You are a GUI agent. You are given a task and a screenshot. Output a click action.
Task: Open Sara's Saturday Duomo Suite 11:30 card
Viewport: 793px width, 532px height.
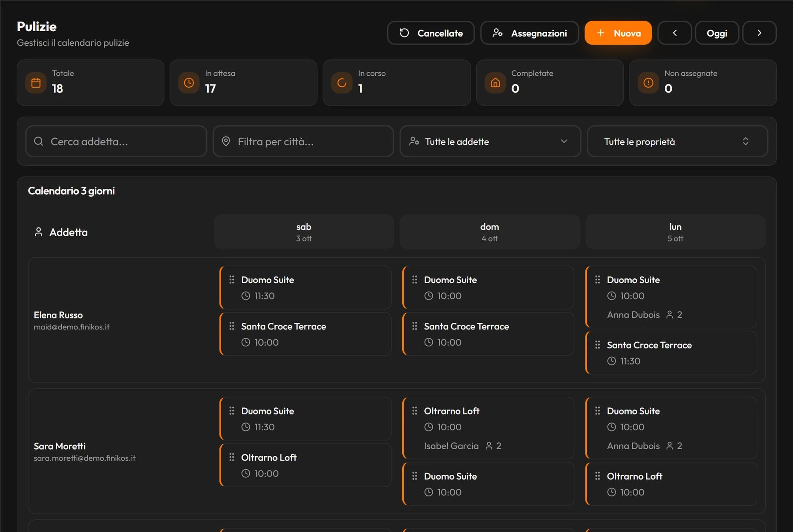tap(305, 419)
